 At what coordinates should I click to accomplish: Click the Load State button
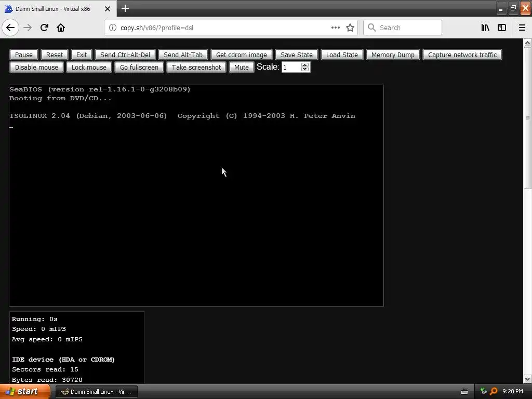coord(342,55)
